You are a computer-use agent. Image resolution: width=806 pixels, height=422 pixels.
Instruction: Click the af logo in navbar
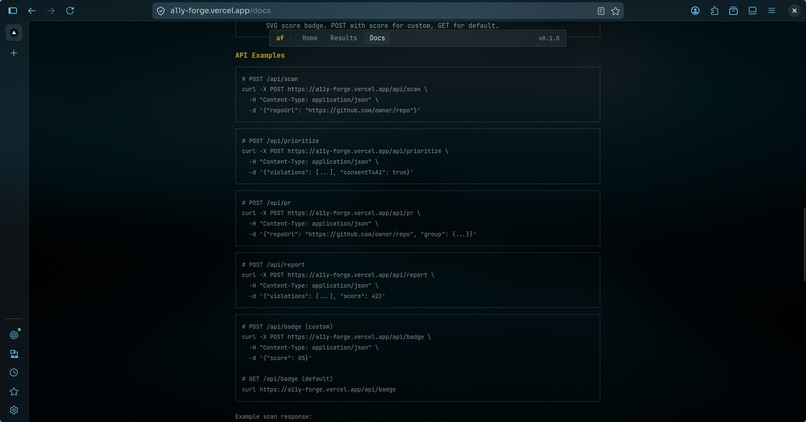pos(280,38)
